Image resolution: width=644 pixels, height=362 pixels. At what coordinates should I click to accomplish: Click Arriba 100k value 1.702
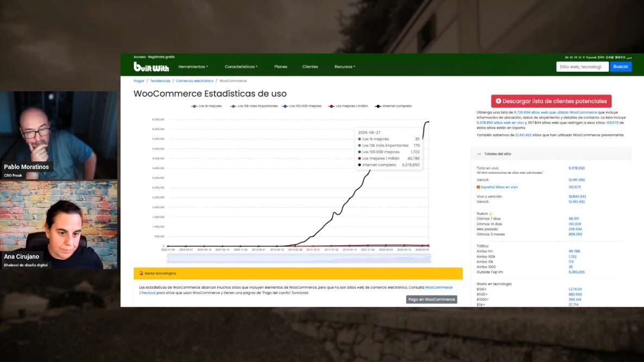coord(572,257)
